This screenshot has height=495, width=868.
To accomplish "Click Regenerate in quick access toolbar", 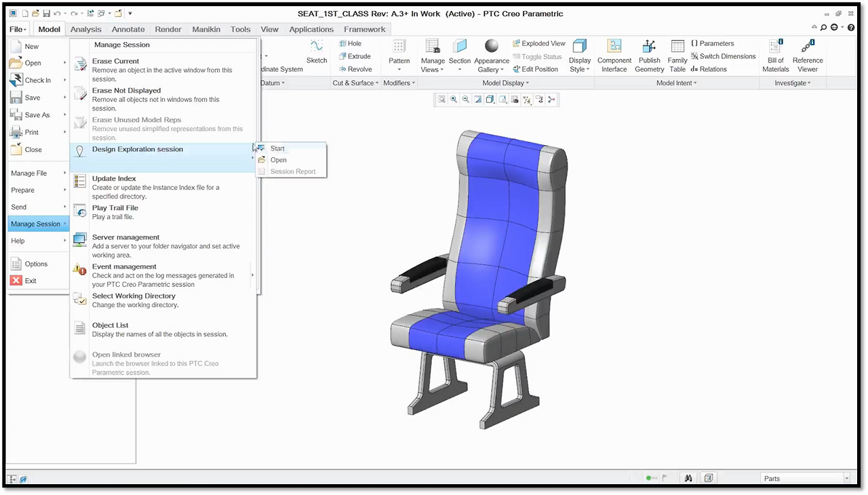I will [x=91, y=14].
